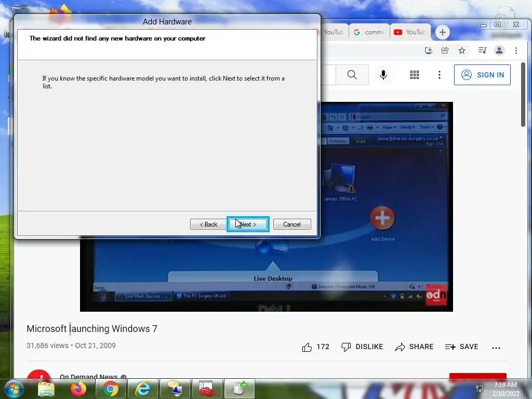Open the Chrome three-dot menu
Viewport: 532px width, 399px height.
coord(516,50)
